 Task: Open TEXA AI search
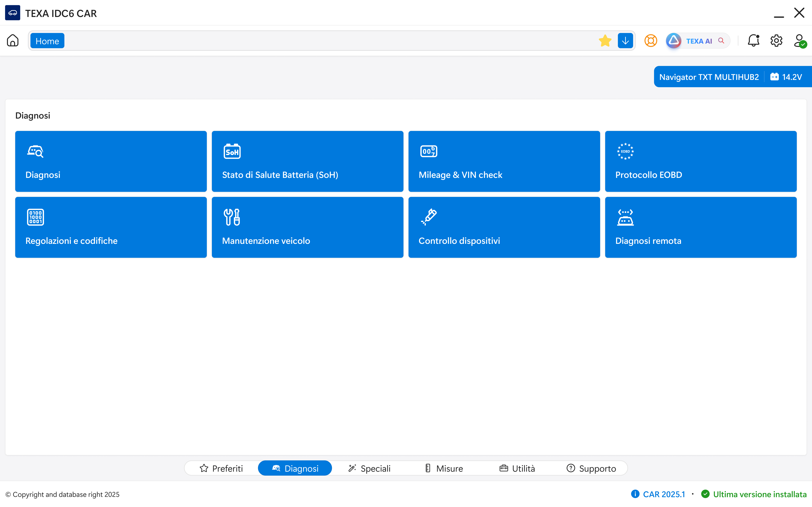[698, 41]
